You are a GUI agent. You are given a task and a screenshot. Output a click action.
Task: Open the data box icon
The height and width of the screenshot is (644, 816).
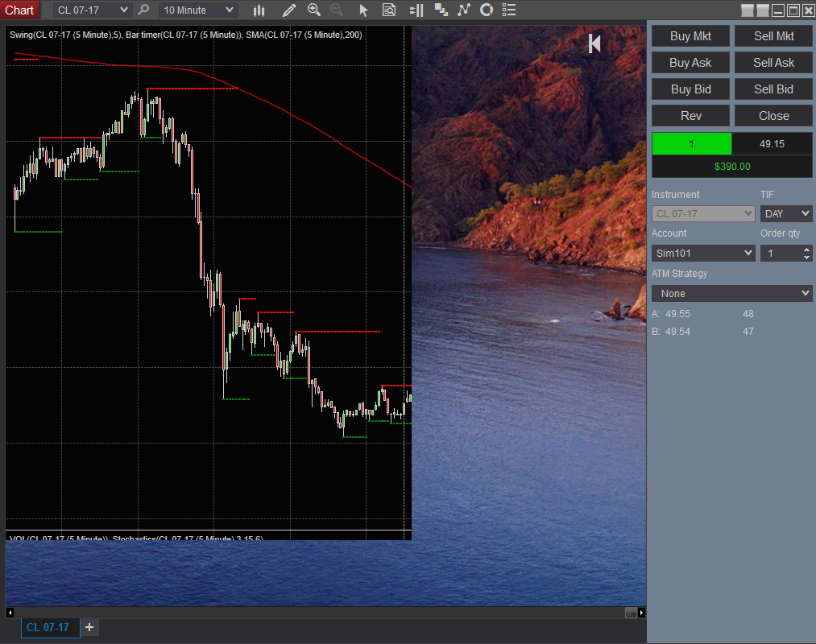tap(389, 10)
